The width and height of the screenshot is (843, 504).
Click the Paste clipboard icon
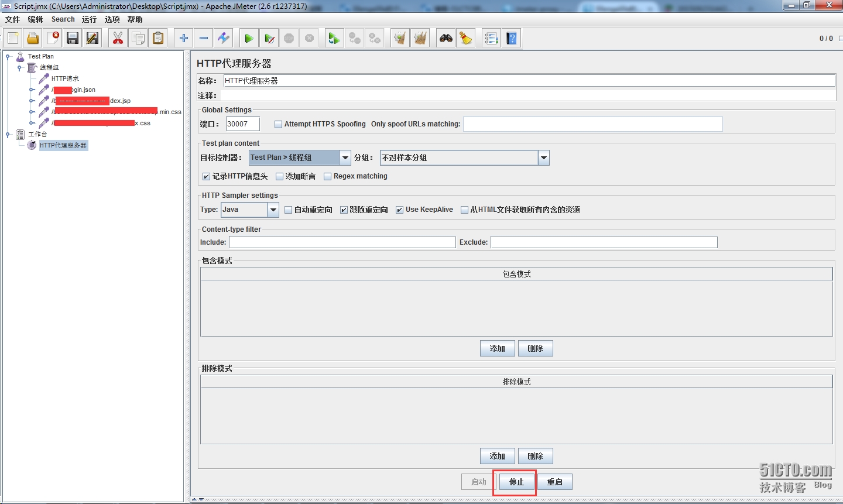[x=158, y=39]
